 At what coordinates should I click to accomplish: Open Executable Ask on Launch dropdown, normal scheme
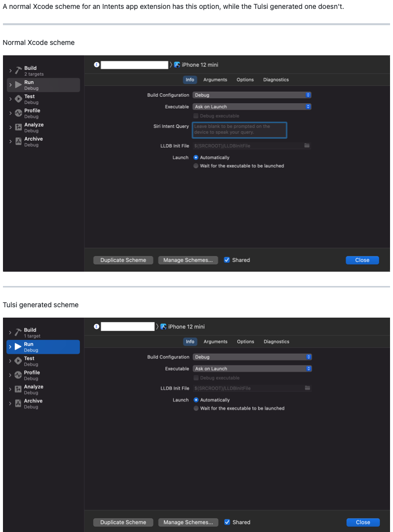[x=252, y=107]
